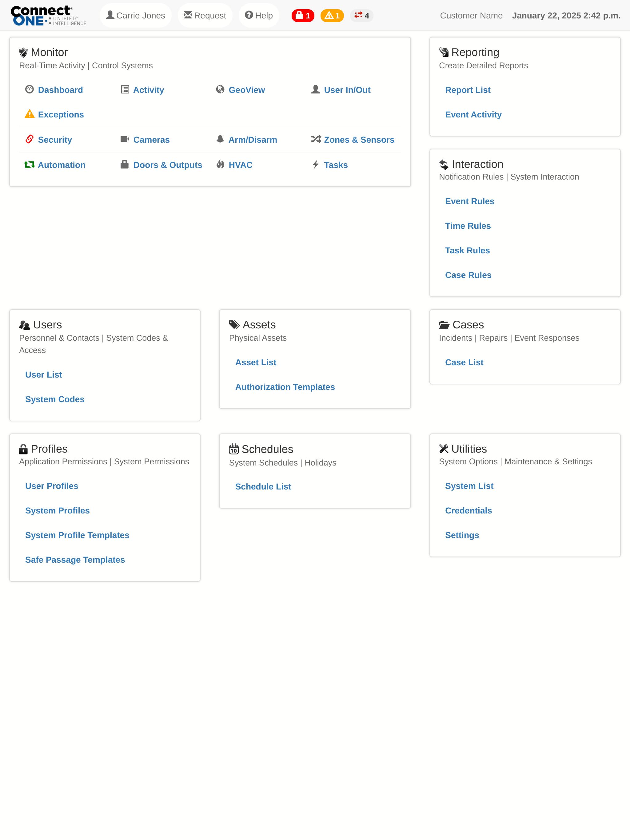Click the GeoView globe icon
The width and height of the screenshot is (630, 840).
coord(220,89)
